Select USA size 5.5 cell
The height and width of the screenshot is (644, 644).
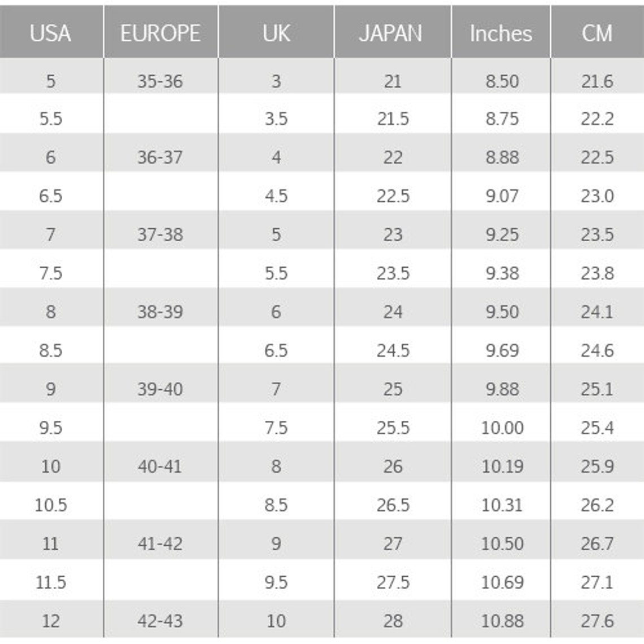click(x=51, y=119)
